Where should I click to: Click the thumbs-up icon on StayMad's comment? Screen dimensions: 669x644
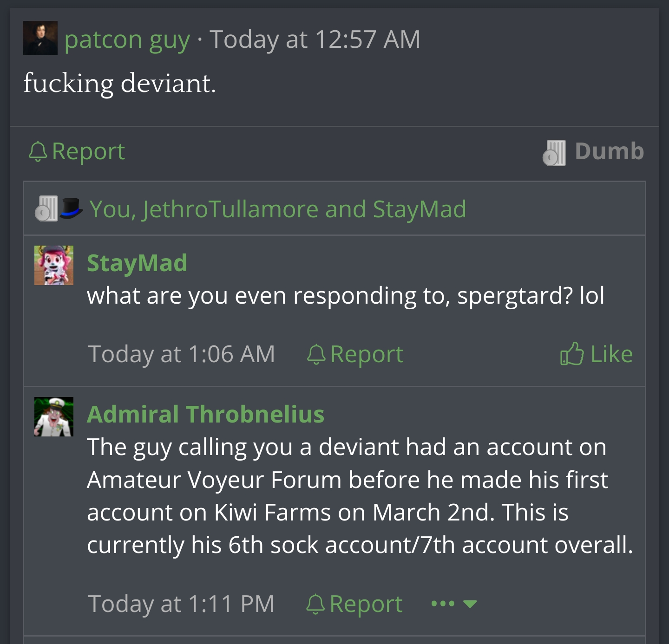click(571, 354)
